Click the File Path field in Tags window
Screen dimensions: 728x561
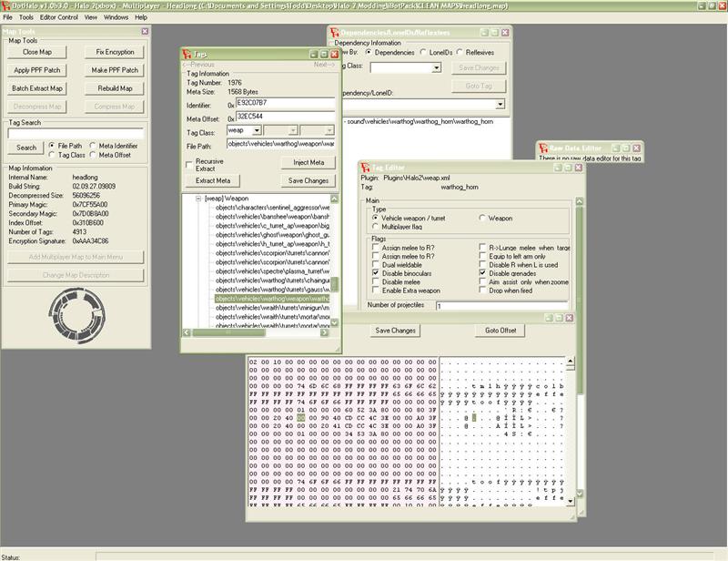pos(281,144)
